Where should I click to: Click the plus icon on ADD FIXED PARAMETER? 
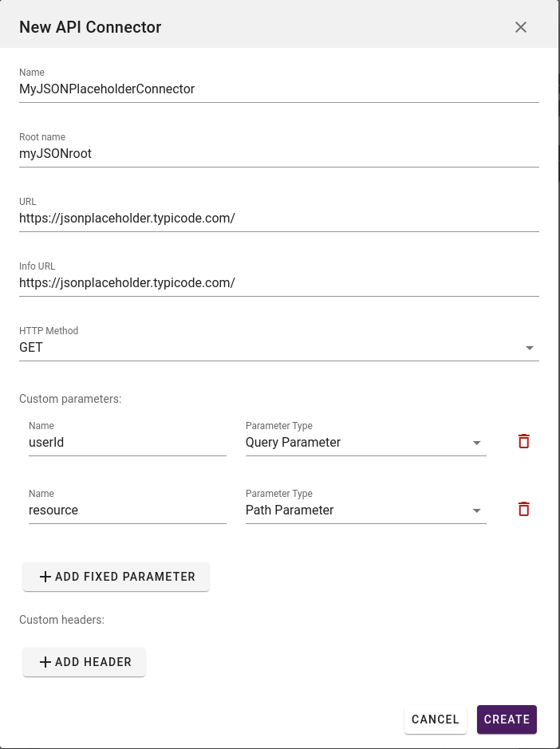click(x=45, y=576)
